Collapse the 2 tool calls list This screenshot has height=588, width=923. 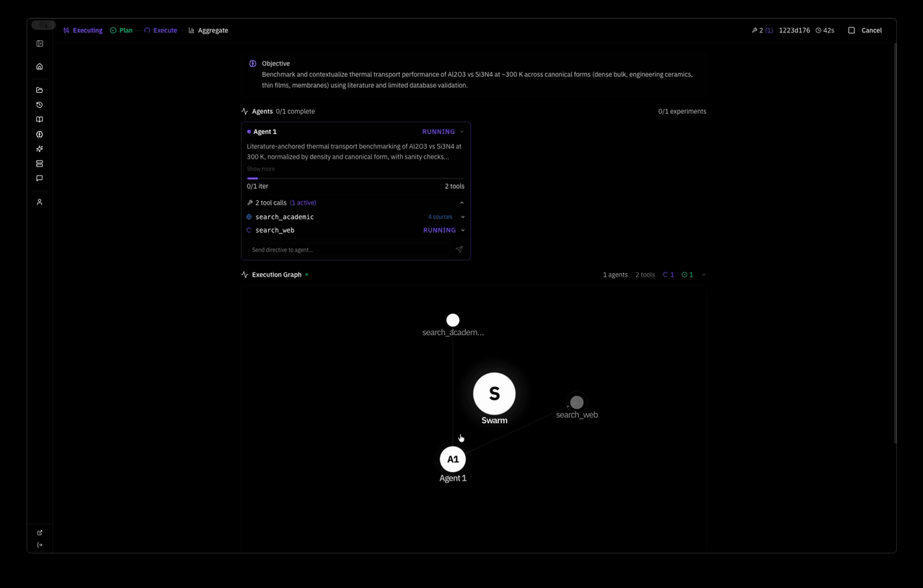tap(461, 202)
